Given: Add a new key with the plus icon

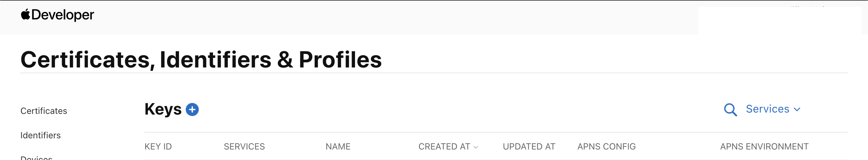Looking at the screenshot, I should 192,109.
